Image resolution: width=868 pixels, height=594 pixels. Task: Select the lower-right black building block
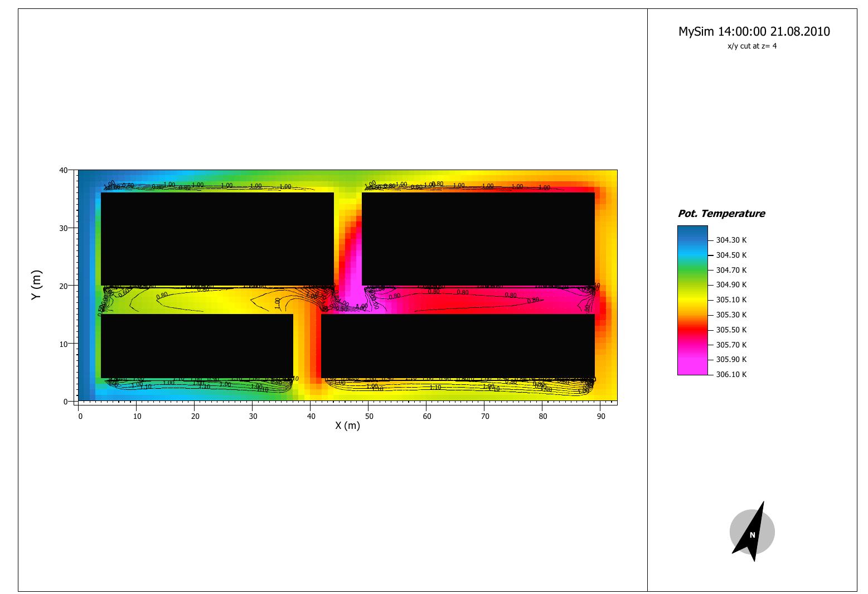(457, 346)
